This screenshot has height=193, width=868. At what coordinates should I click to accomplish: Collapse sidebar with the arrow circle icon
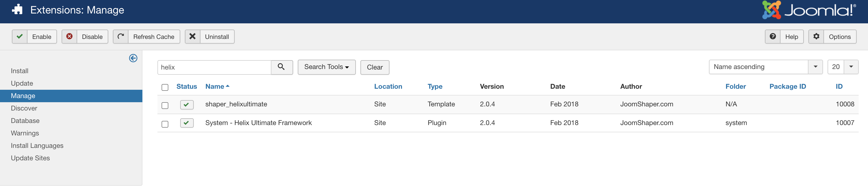(x=133, y=58)
